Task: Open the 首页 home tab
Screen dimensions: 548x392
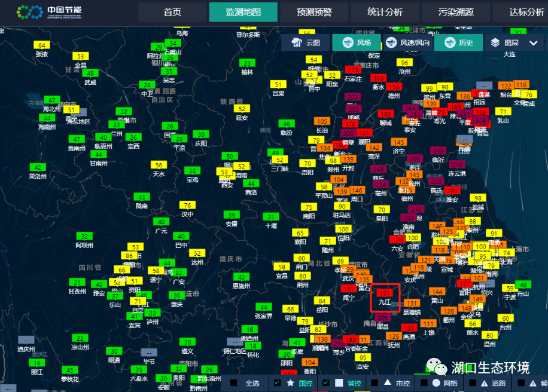Action: pos(172,12)
